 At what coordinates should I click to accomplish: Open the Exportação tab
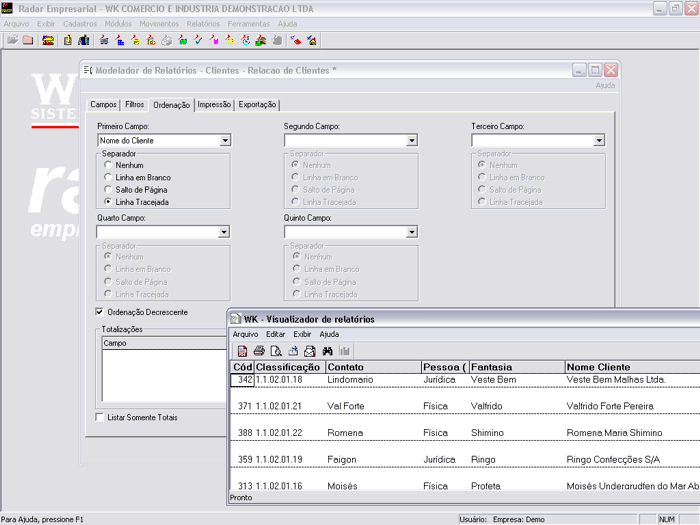click(257, 104)
